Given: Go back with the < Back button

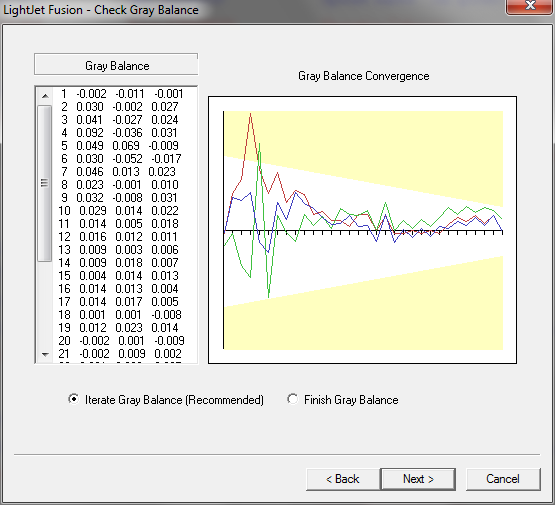Looking at the screenshot, I should click(342, 479).
